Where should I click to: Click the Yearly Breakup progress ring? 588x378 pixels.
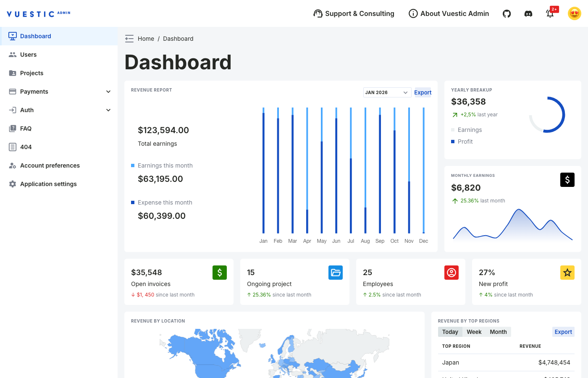click(548, 114)
